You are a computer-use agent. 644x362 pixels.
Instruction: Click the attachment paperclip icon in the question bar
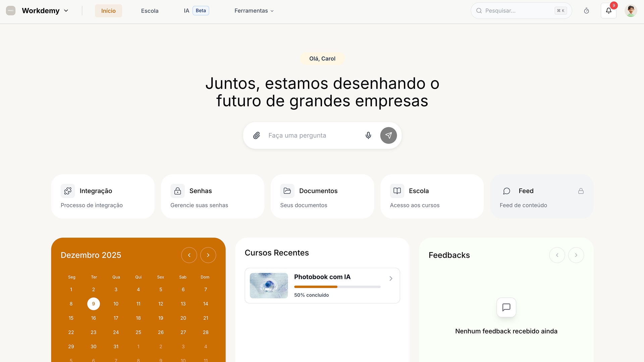pos(257,135)
